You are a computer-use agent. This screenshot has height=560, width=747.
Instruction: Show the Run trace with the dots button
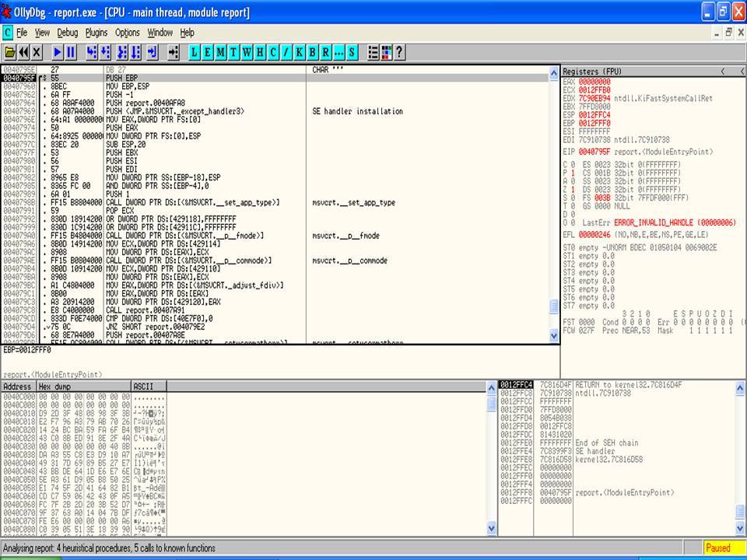pyautogui.click(x=338, y=52)
